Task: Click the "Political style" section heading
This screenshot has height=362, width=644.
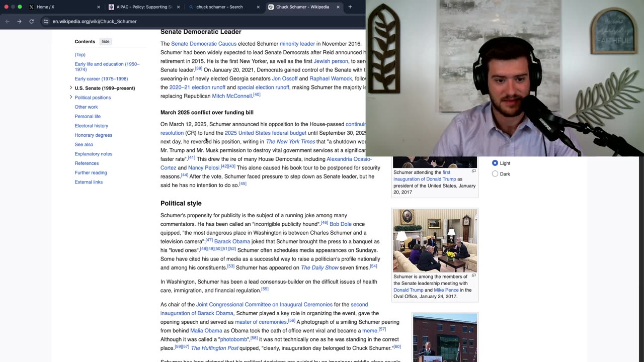Action: click(181, 203)
